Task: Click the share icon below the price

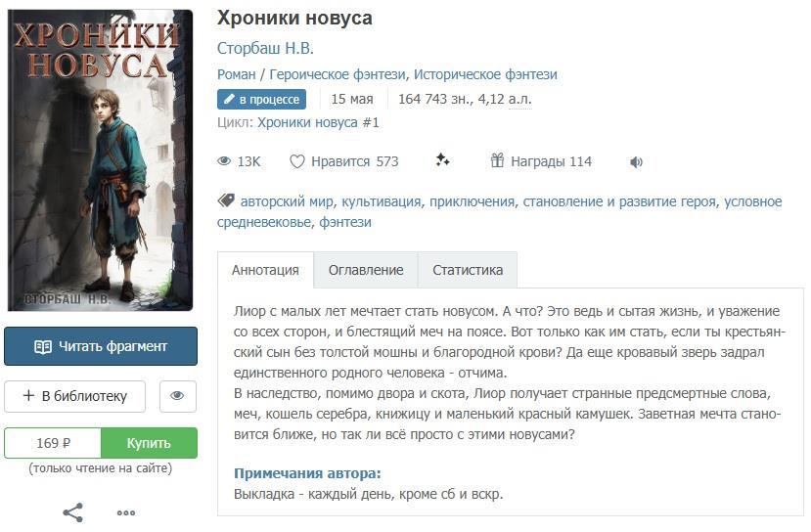Action: [x=73, y=512]
